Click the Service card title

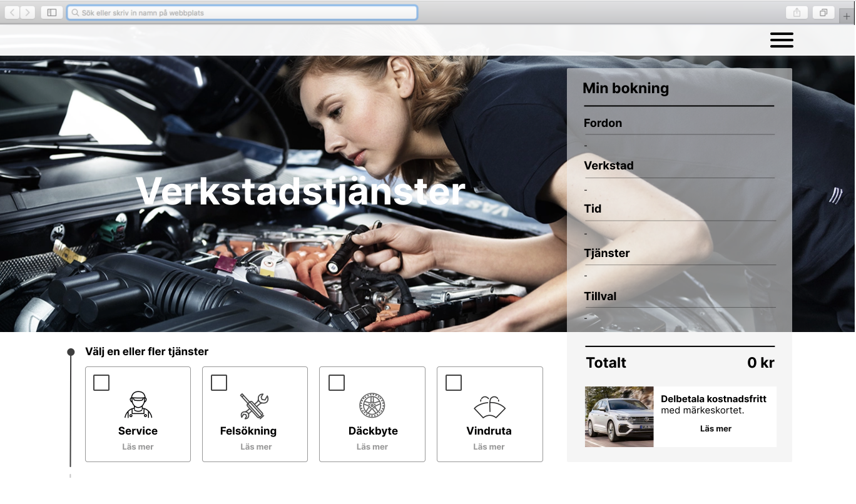(x=138, y=431)
